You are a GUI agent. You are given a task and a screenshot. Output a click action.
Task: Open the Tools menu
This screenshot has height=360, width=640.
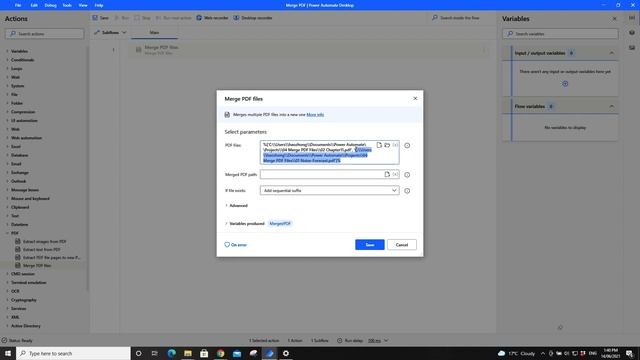(x=67, y=5)
